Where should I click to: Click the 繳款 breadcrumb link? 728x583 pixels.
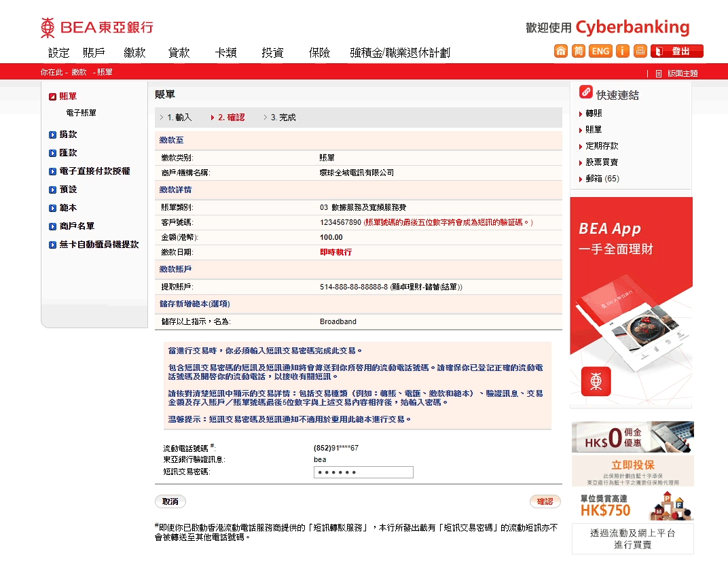pyautogui.click(x=79, y=73)
